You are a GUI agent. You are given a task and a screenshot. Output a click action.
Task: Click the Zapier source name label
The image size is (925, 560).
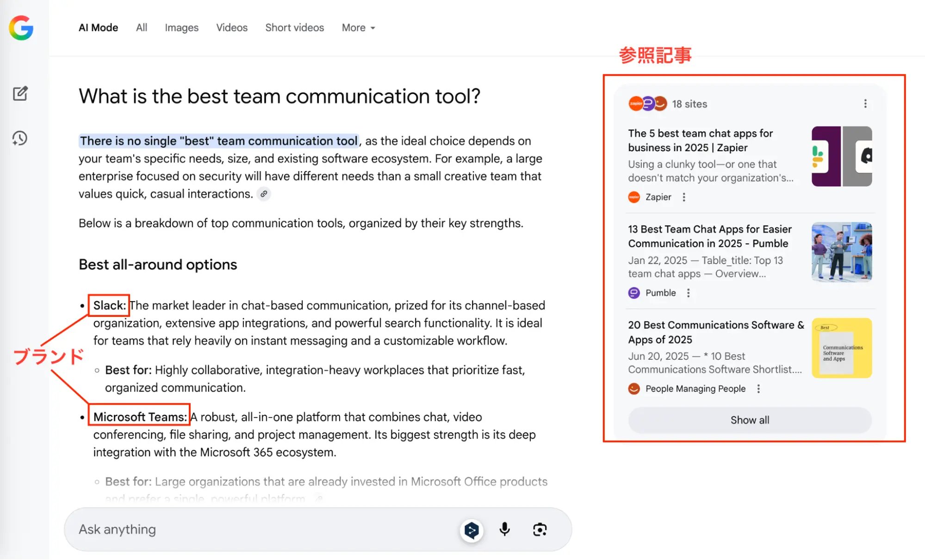[x=658, y=197]
